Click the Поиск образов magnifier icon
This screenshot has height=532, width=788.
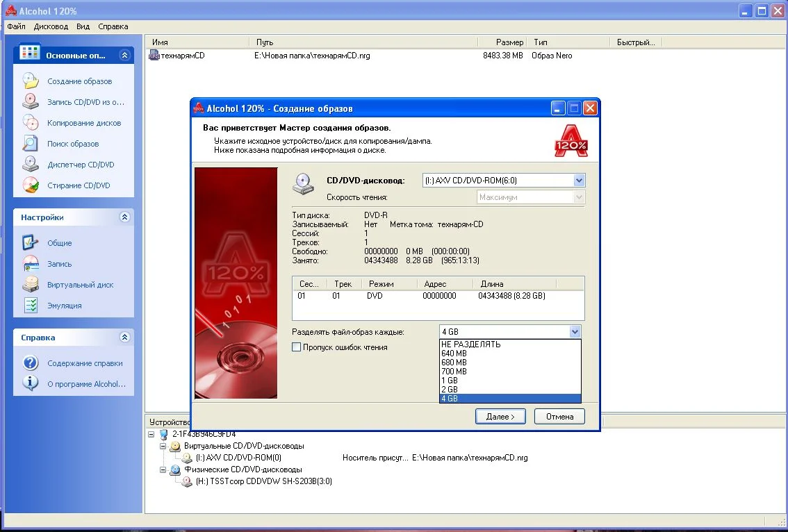tap(31, 143)
